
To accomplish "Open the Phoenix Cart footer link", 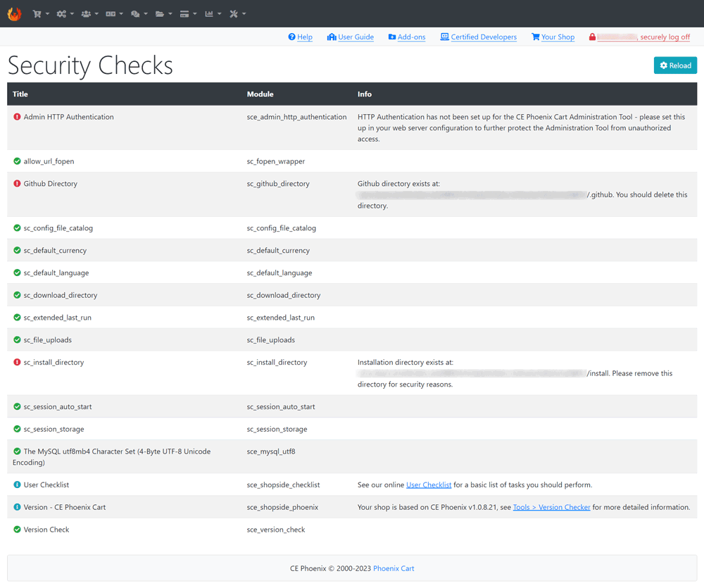I will pos(394,568).
